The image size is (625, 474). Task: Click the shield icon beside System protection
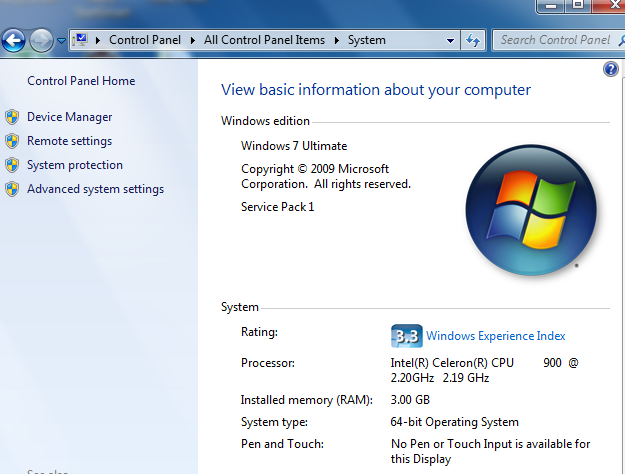12,165
